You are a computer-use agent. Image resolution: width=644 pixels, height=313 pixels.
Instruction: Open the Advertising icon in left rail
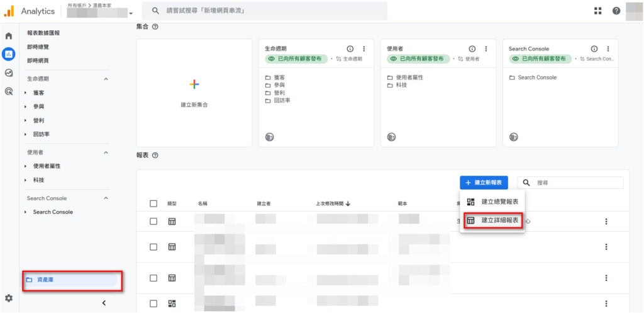click(9, 91)
